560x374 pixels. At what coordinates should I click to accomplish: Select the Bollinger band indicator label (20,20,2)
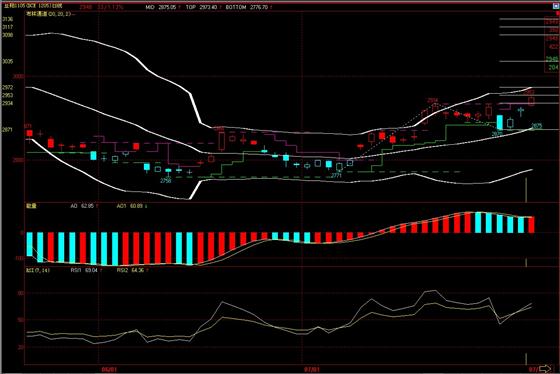pyautogui.click(x=51, y=14)
